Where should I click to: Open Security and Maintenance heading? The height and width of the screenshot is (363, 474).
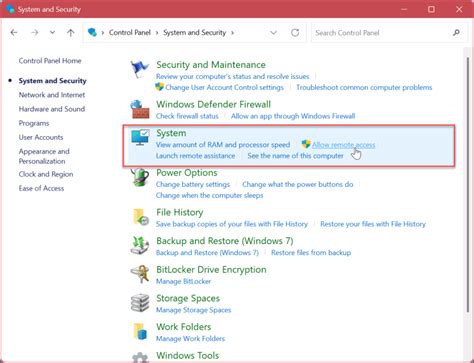[x=211, y=65]
